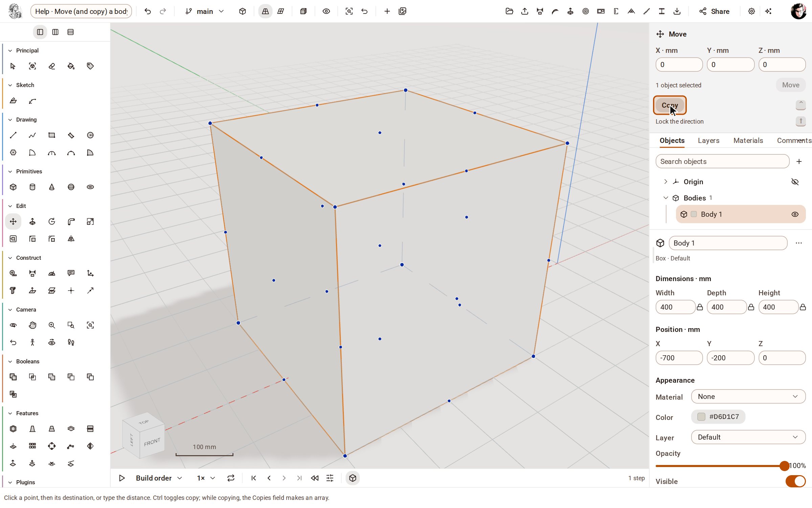The image size is (812, 508).
Task: Toggle perspective view in top toolbar
Action: pyautogui.click(x=265, y=11)
